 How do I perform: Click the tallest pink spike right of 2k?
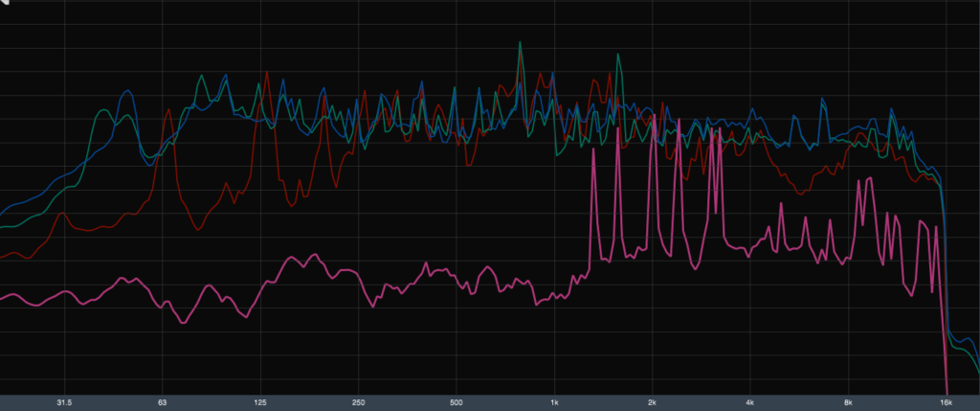pos(679,119)
